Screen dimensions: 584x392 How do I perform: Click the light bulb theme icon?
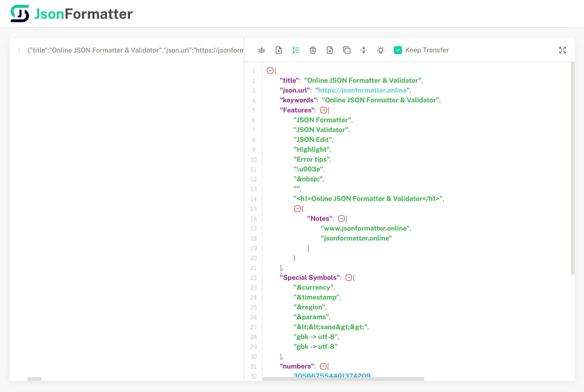[381, 50]
